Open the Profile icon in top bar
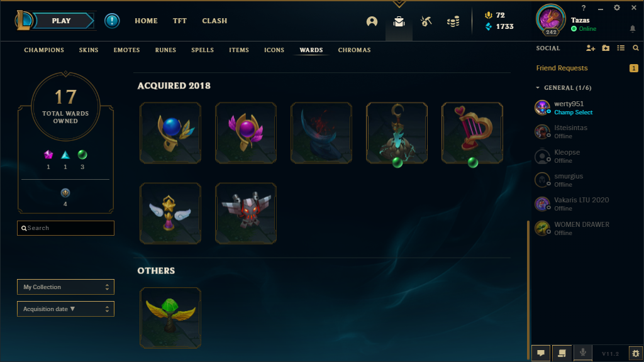The height and width of the screenshot is (362, 644). (x=372, y=21)
